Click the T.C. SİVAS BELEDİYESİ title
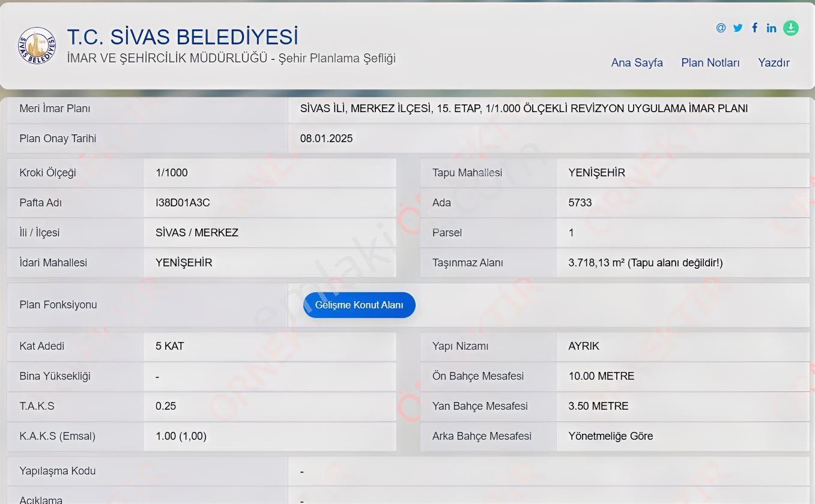815x504 pixels. tap(183, 37)
